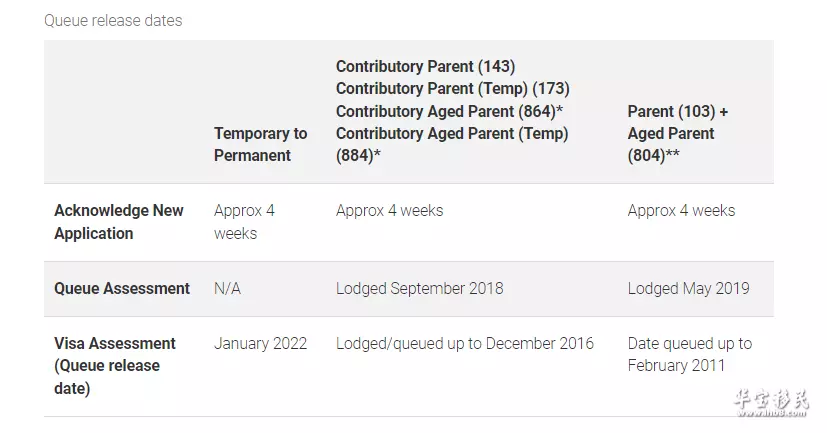Viewport: 827px width, 433px height.
Task: Click 'Contributory Parent (143)' header text
Action: 425,66
